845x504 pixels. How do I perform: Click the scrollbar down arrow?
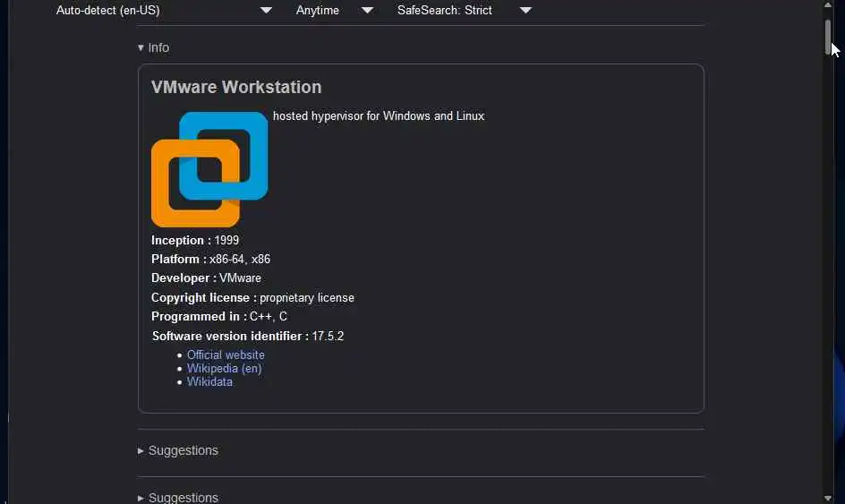pyautogui.click(x=828, y=499)
